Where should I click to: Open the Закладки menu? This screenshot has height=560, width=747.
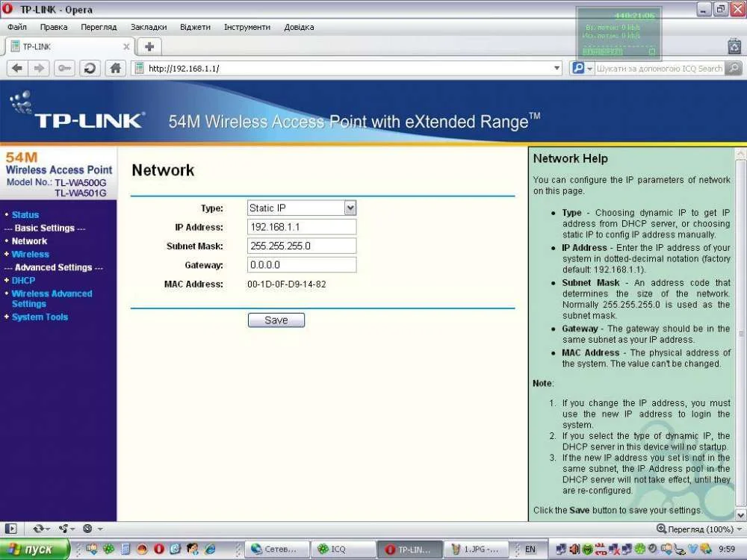(149, 27)
